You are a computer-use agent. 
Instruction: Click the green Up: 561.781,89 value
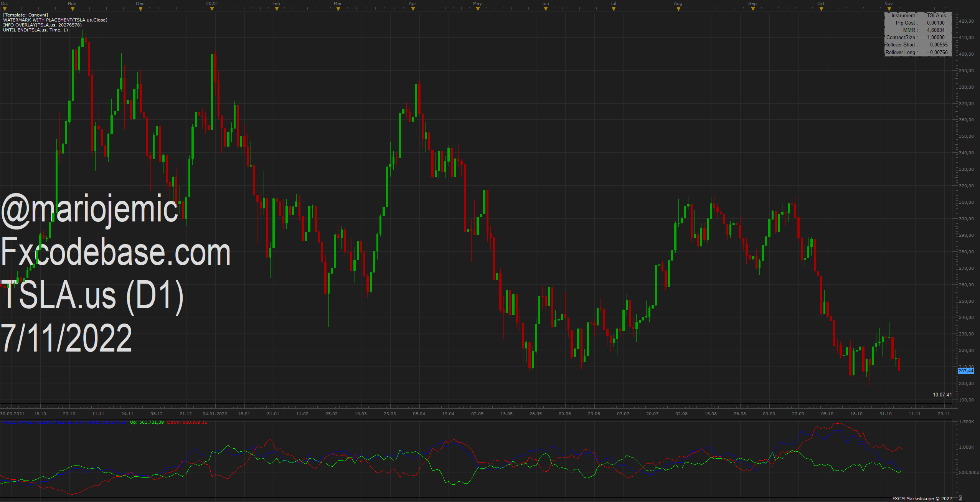[x=147, y=422]
